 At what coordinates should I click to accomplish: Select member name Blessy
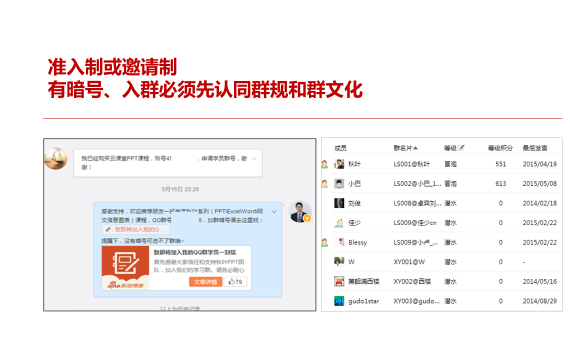pos(358,243)
